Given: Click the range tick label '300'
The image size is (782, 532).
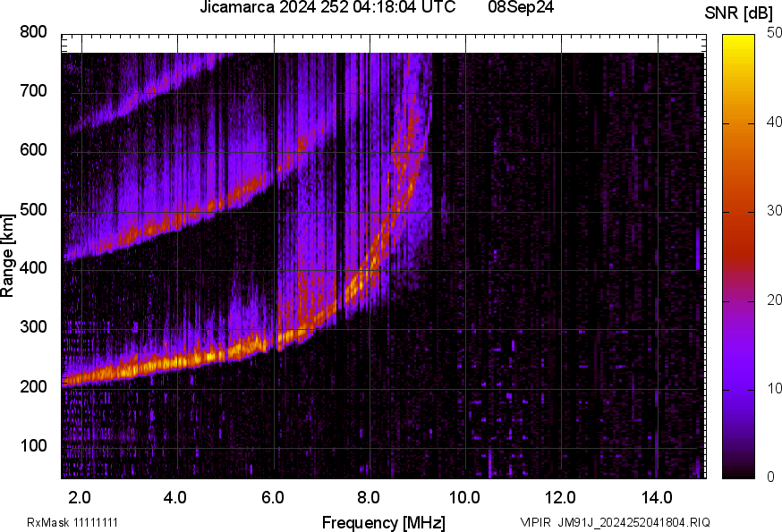Looking at the screenshot, I should click(33, 327).
